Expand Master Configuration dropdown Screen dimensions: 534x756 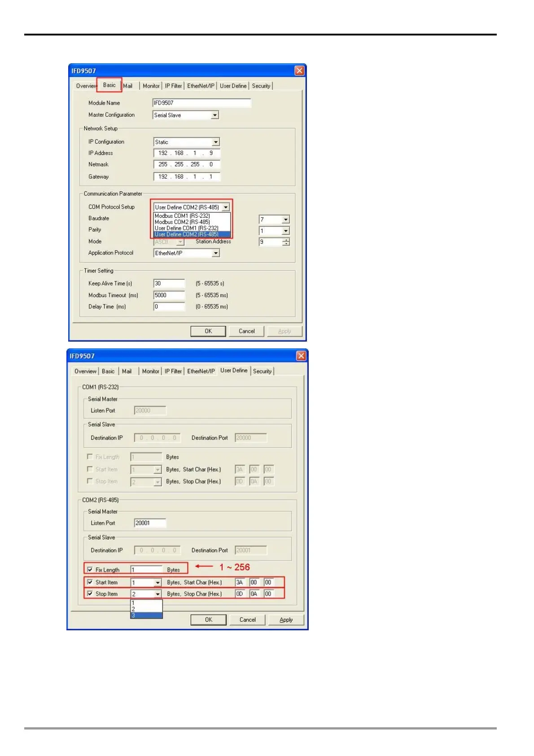[x=215, y=115]
